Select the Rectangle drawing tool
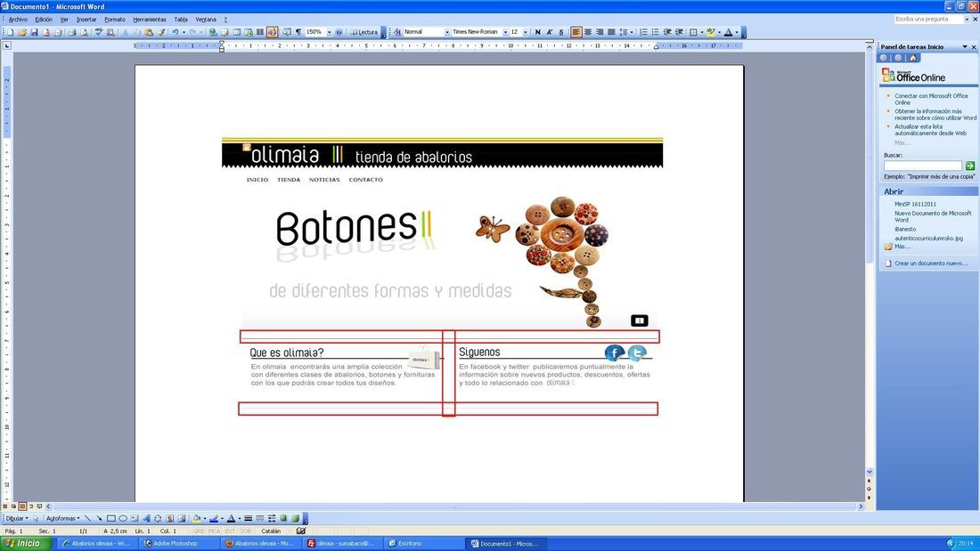Image resolution: width=980 pixels, height=551 pixels. click(x=111, y=519)
